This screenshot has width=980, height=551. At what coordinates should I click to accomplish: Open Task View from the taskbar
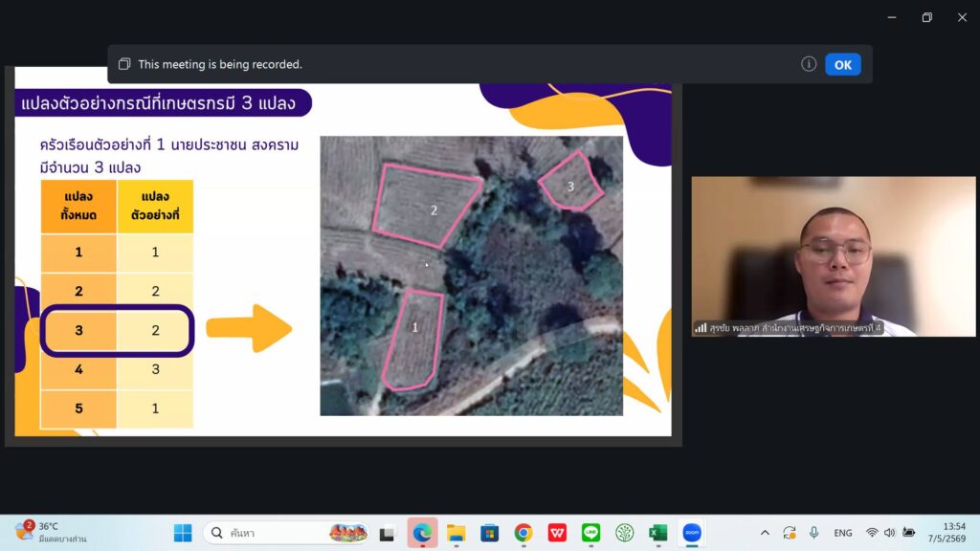pyautogui.click(x=388, y=533)
